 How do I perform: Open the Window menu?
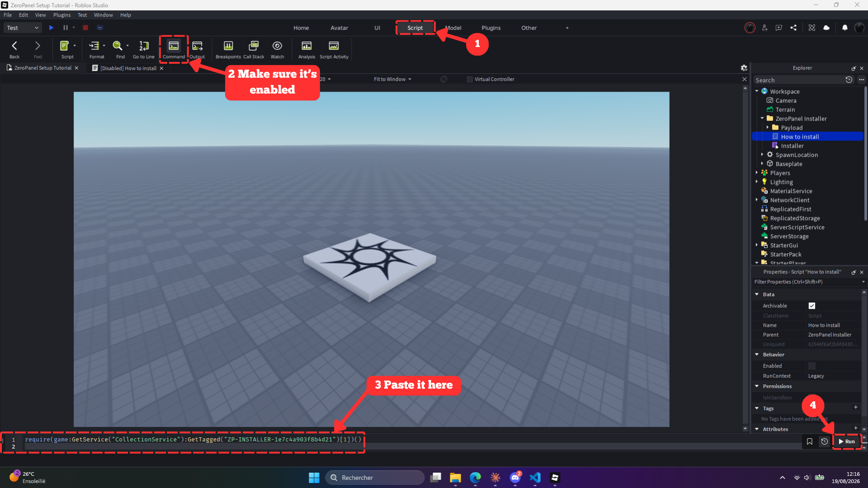(103, 15)
